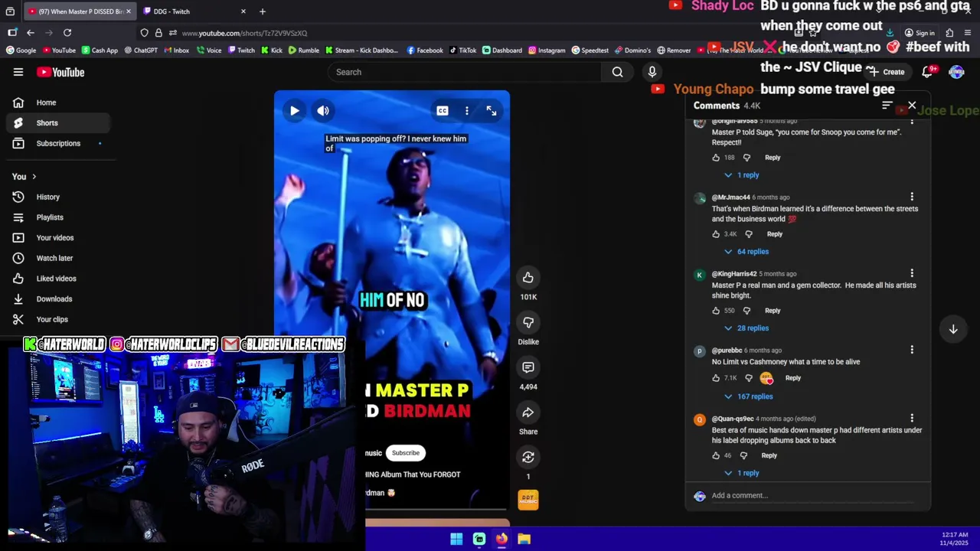
Task: Click the address bar URL
Action: coord(244,33)
